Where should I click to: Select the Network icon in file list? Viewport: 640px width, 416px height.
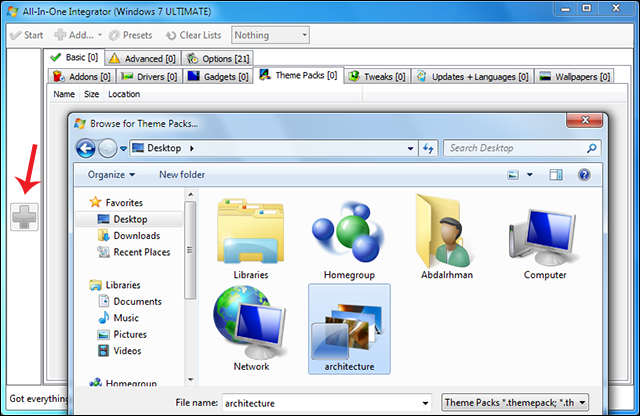click(251, 329)
